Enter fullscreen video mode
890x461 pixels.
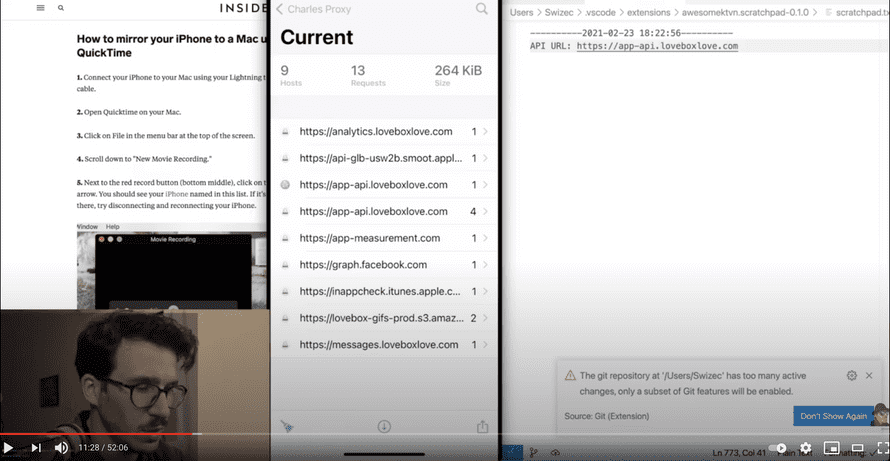point(883,448)
